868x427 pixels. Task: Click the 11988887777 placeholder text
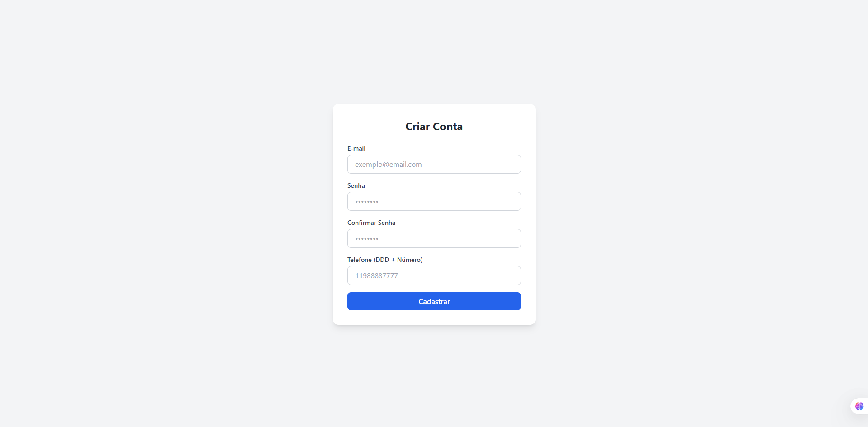coord(376,276)
